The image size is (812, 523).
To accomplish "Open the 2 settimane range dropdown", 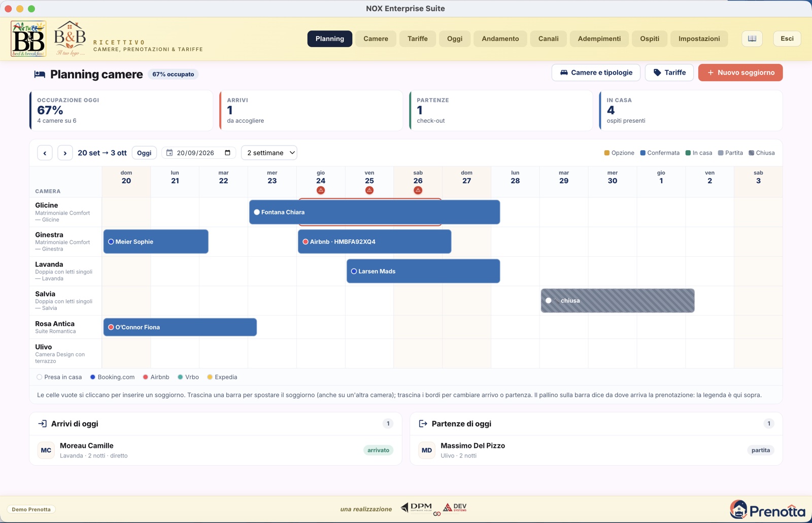I will tap(269, 153).
